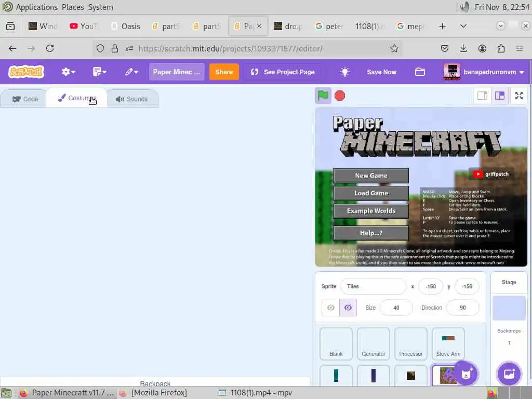Switch to Oasis browser tab
Screen dimensions: 532x399
click(126, 26)
